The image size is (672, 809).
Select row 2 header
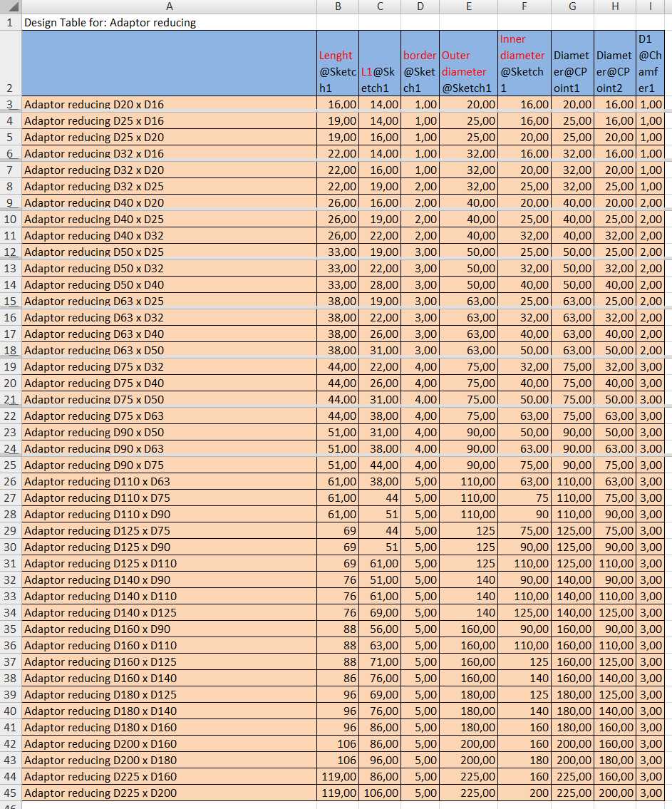point(11,63)
